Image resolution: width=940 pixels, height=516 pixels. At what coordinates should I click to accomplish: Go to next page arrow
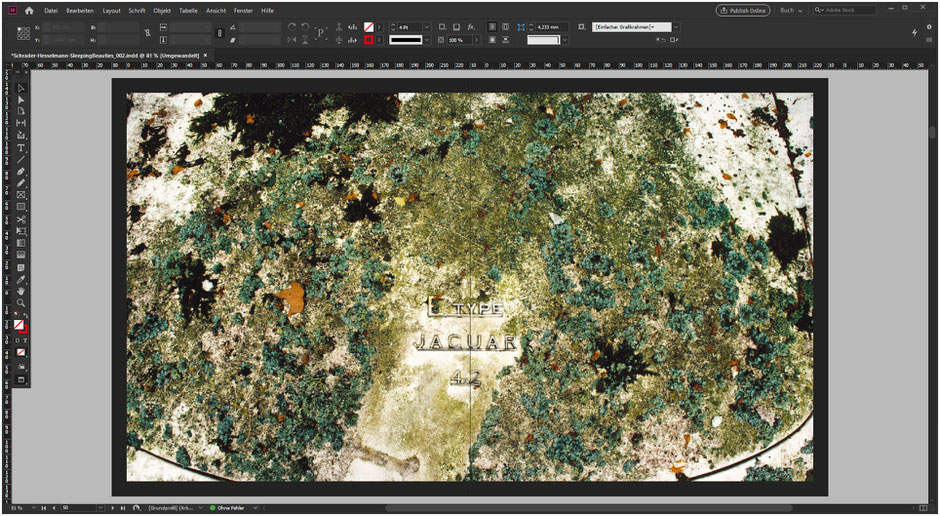(113, 508)
